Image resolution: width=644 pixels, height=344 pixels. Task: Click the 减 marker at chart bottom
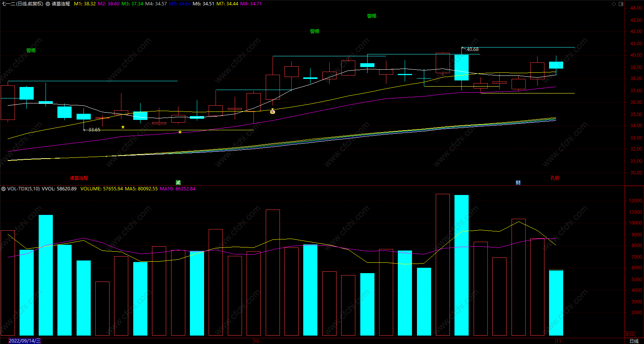(178, 183)
